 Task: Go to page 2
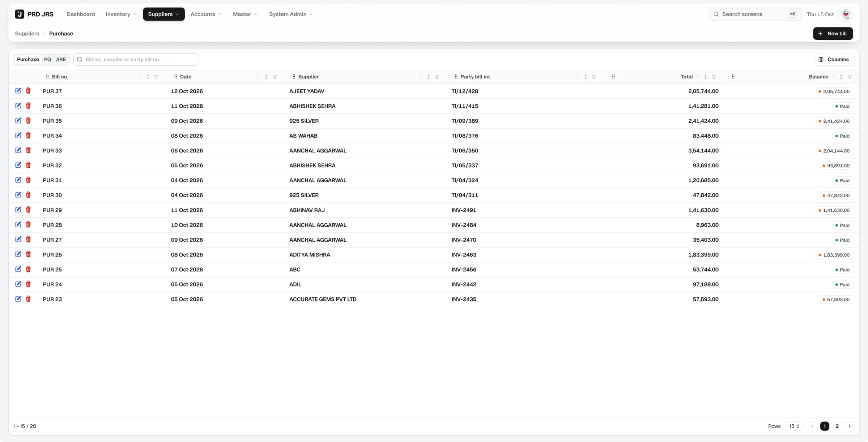click(837, 426)
